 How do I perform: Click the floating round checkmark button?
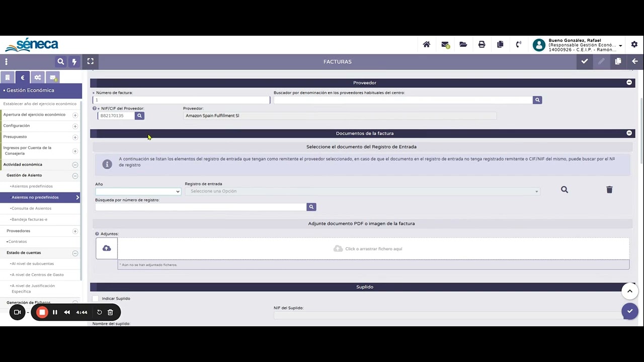click(x=629, y=311)
